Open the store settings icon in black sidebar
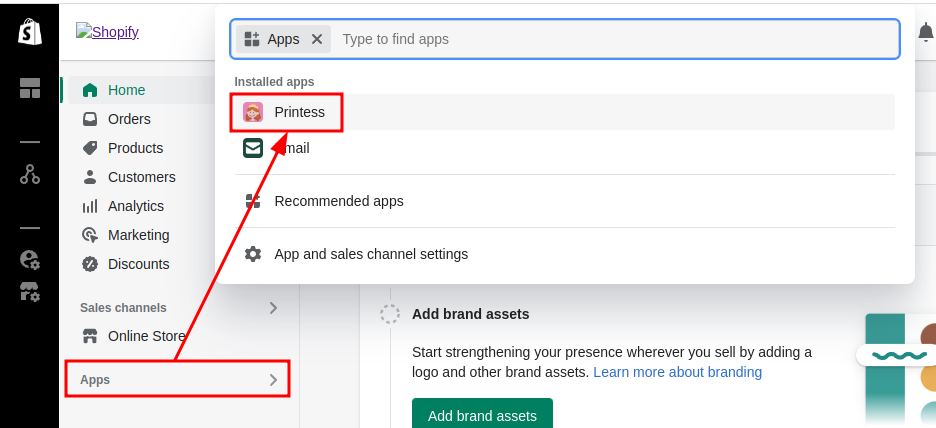936x428 pixels. point(29,292)
